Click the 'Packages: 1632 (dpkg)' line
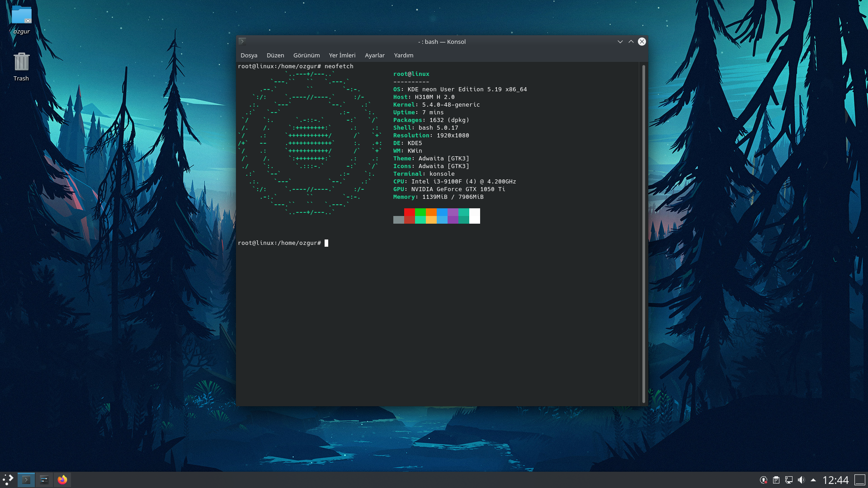This screenshot has width=868, height=488. coord(431,120)
